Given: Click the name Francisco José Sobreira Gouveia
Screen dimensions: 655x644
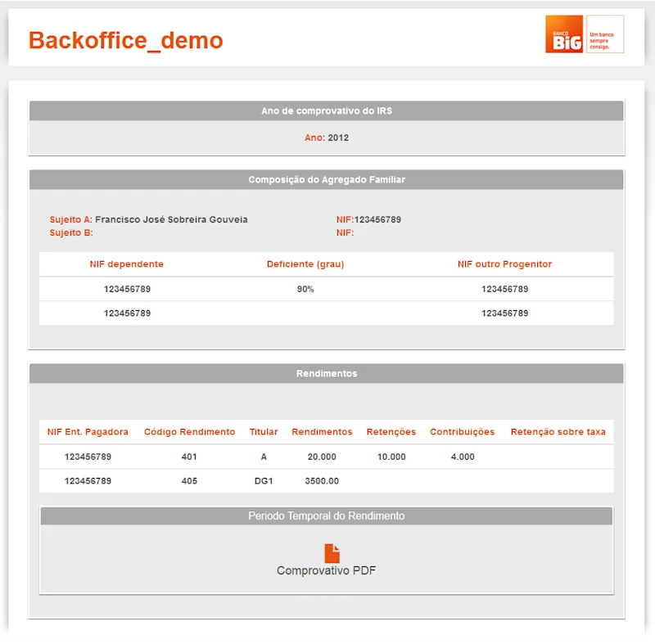Looking at the screenshot, I should point(171,219).
